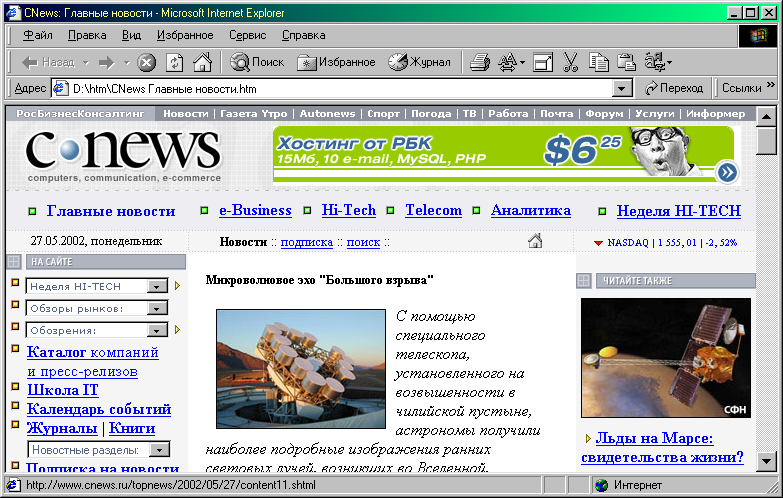Click the Cut scissors toolbar icon
This screenshot has height=498, width=783.
point(570,62)
